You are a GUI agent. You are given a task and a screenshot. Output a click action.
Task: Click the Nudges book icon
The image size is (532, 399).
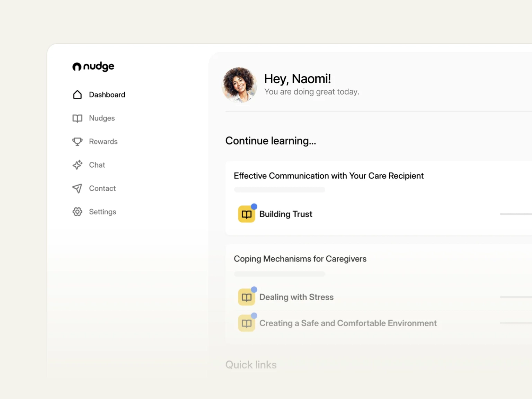77,118
